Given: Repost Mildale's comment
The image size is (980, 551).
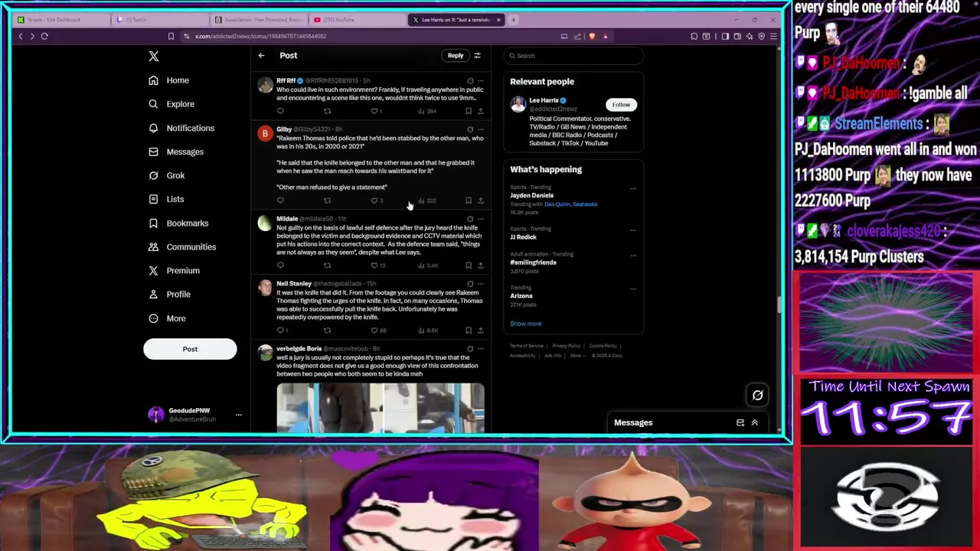Looking at the screenshot, I should [x=327, y=266].
